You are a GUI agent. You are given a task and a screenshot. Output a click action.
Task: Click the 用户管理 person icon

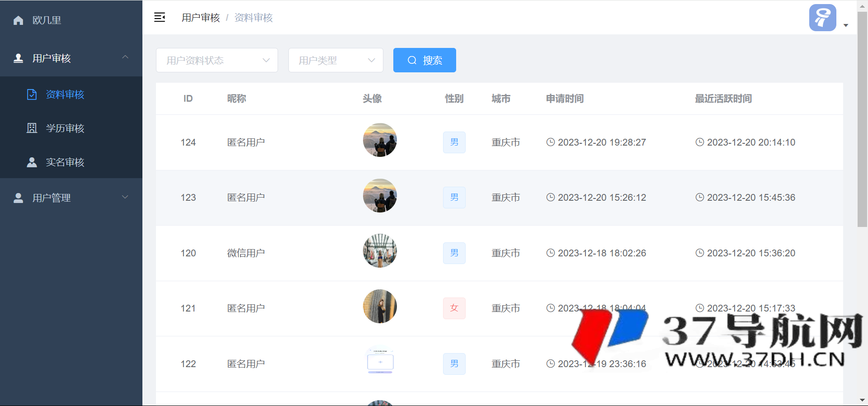(x=19, y=198)
